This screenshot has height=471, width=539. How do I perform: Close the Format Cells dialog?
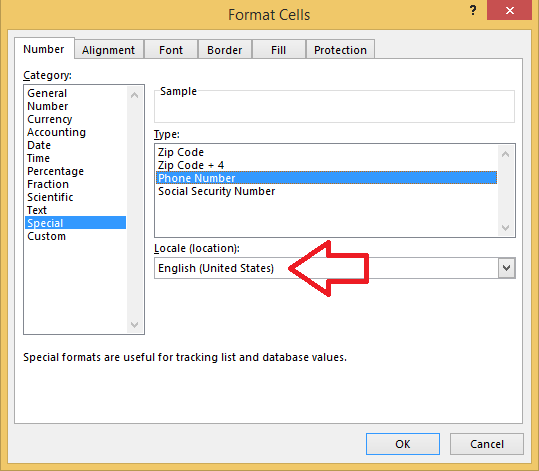point(509,11)
